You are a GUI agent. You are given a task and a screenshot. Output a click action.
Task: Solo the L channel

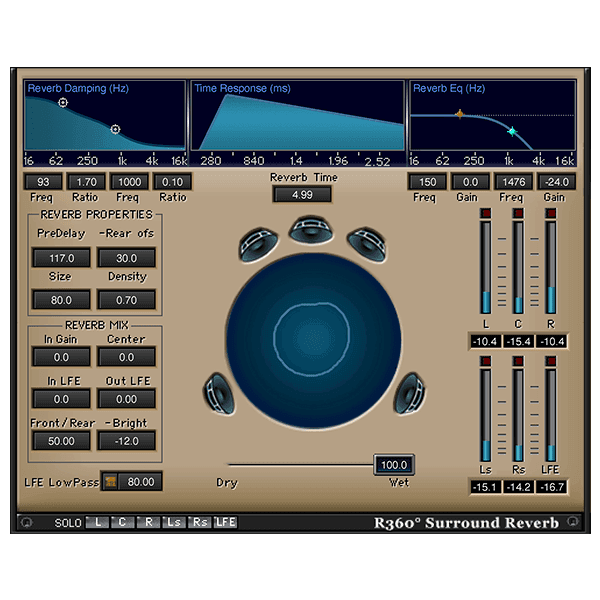pos(98,522)
